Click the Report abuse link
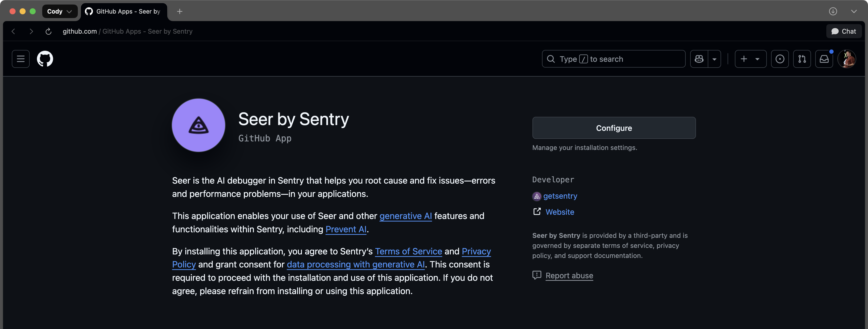Screen dimensions: 868x329 click(569, 276)
